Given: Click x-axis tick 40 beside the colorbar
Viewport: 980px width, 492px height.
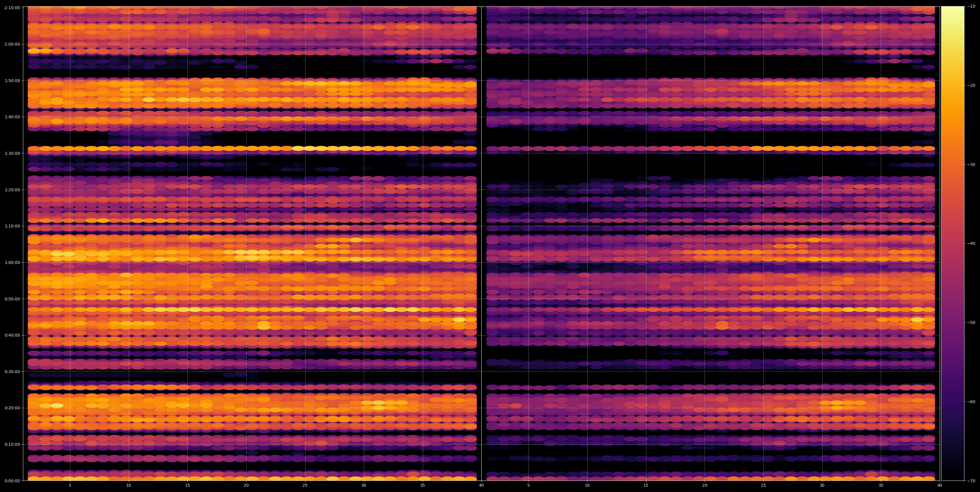Looking at the screenshot, I should (x=940, y=486).
